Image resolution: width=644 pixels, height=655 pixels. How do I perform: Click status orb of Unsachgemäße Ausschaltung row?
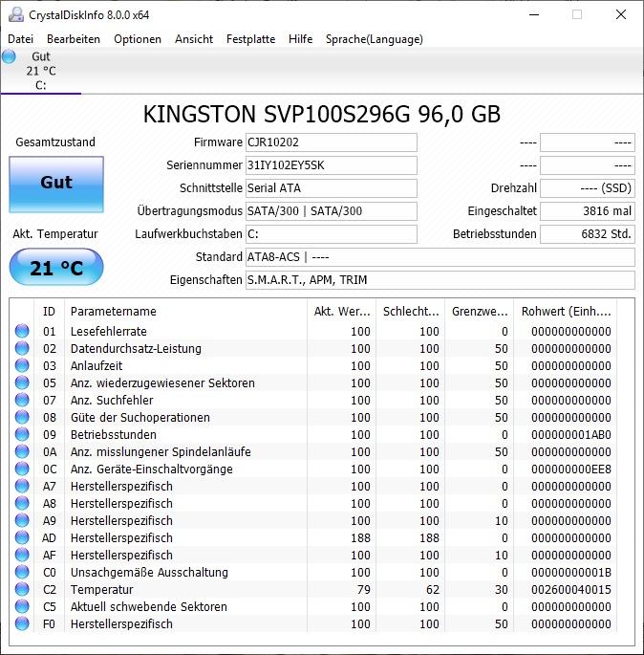pos(22,572)
